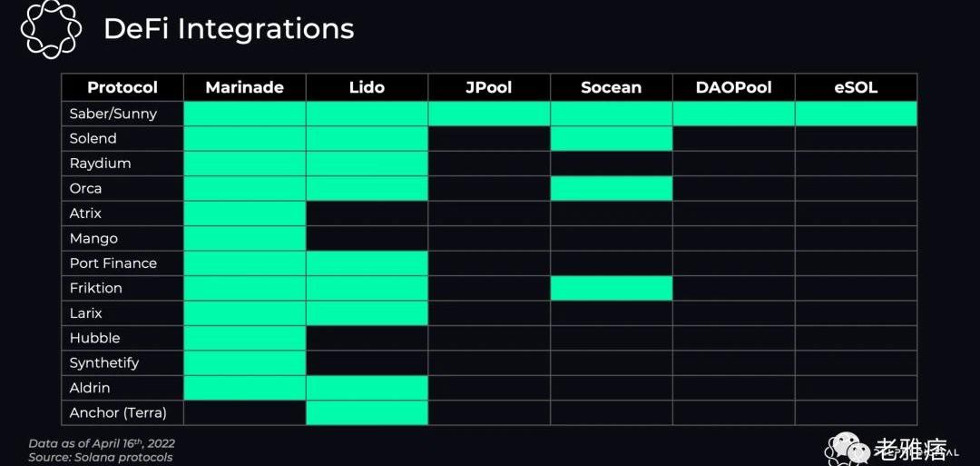Select the Lido column header
Image resolution: width=980 pixels, height=466 pixels.
[x=367, y=88]
